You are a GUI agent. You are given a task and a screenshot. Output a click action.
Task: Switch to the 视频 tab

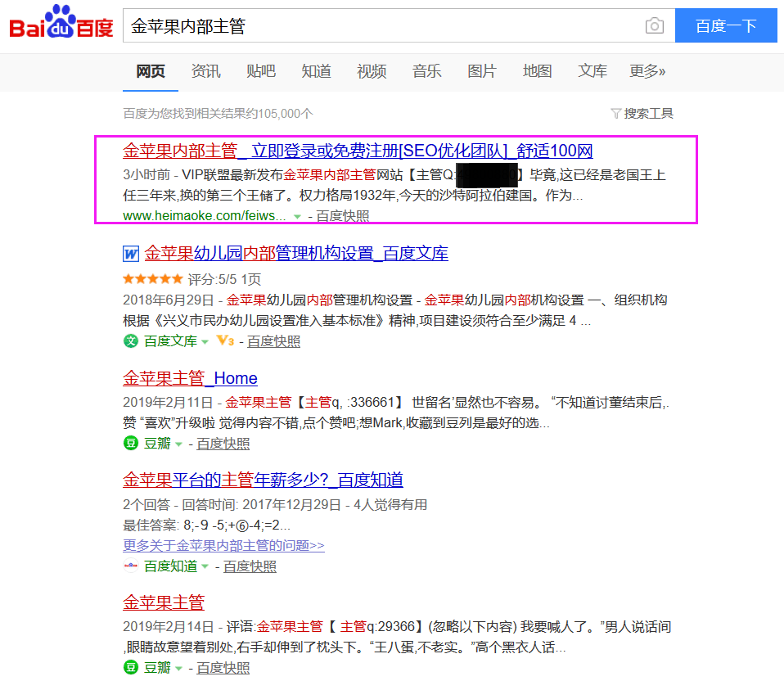coord(372,71)
